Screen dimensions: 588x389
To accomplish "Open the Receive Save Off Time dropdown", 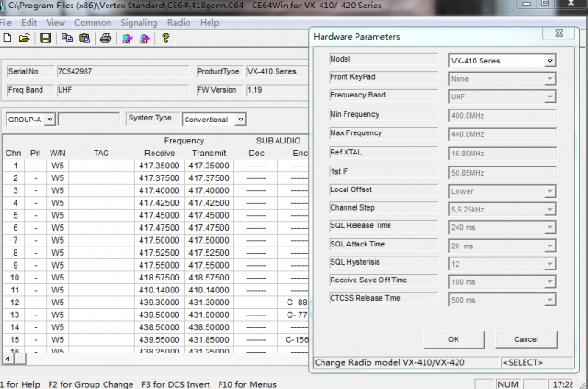I will (x=549, y=282).
